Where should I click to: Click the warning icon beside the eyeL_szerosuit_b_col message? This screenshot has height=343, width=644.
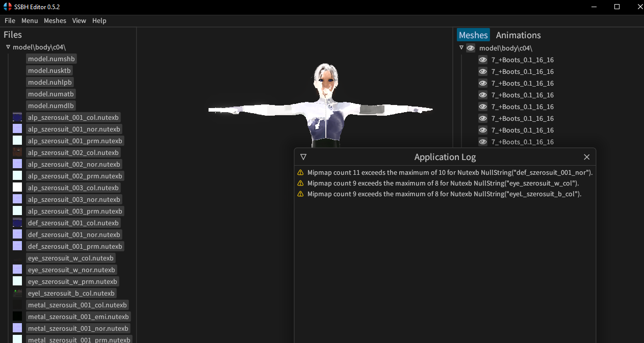pos(300,194)
